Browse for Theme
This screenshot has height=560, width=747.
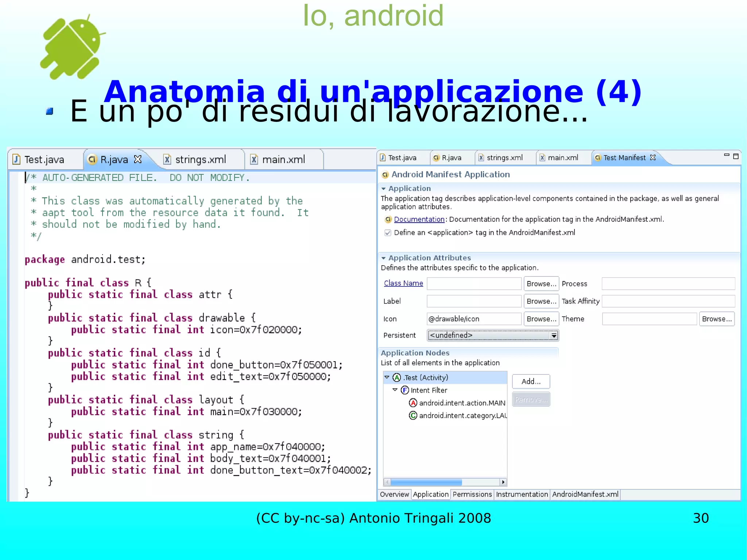pos(717,319)
